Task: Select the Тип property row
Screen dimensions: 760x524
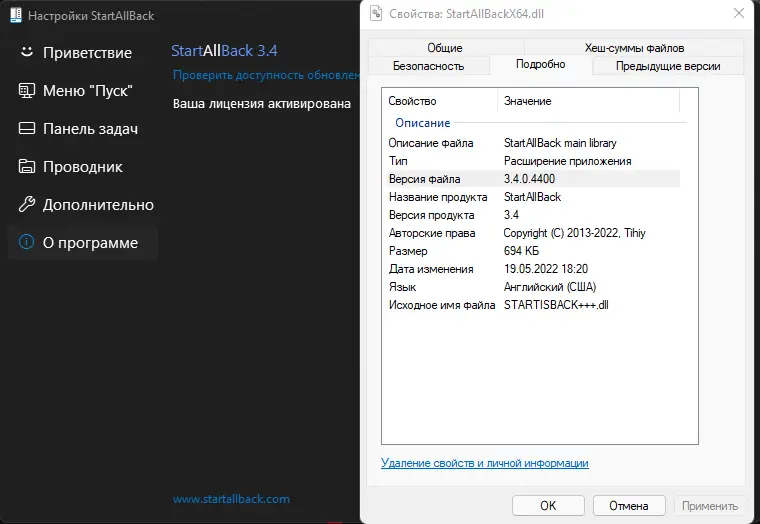Action: (x=532, y=161)
